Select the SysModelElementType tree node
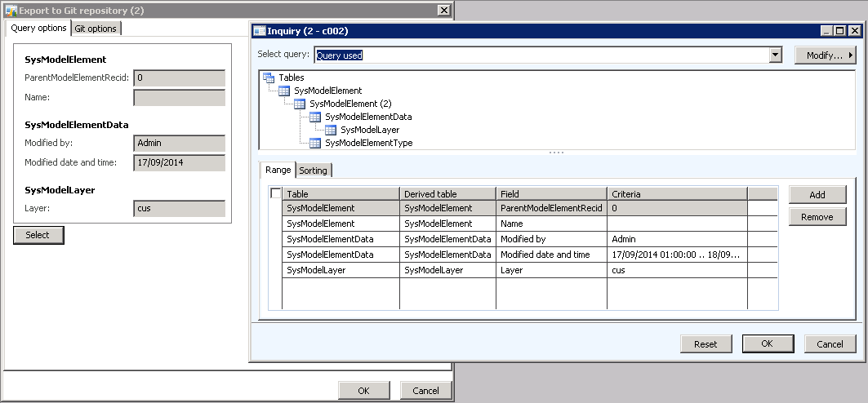The image size is (868, 403). pyautogui.click(x=368, y=143)
